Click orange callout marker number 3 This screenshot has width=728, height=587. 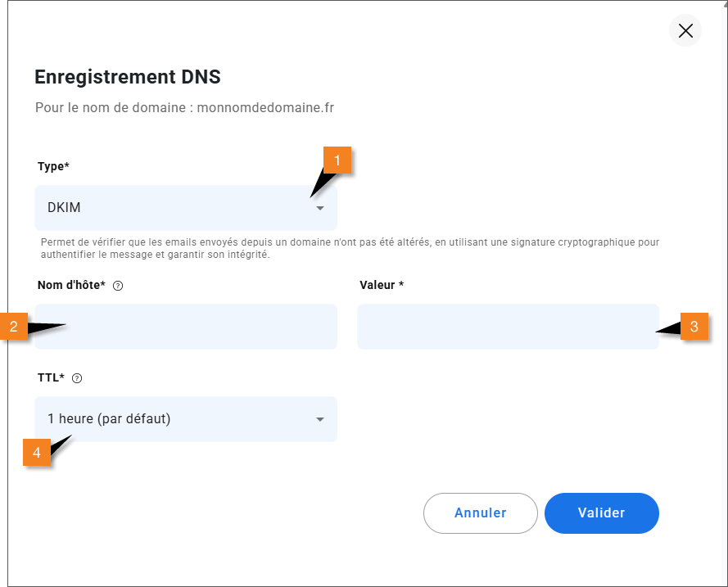pos(694,326)
